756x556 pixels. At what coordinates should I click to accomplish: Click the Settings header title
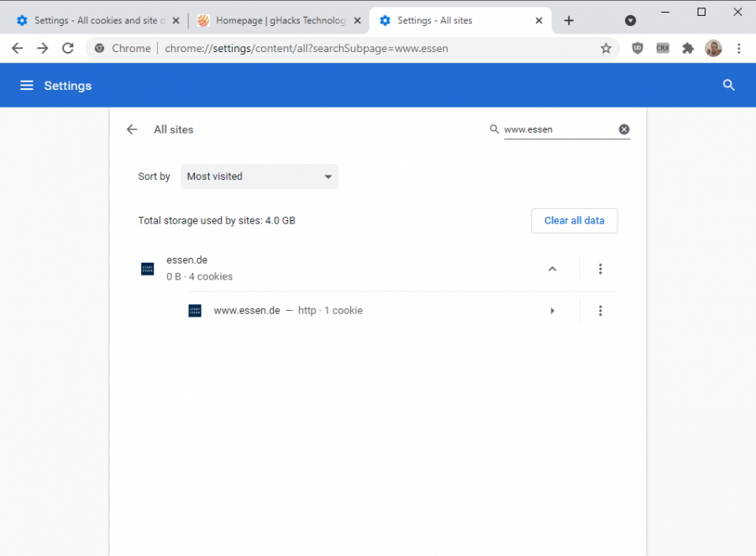[68, 86]
